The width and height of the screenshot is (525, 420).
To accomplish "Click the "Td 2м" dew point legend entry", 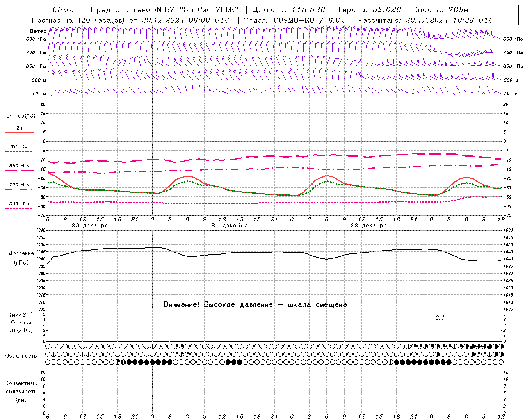I will pyautogui.click(x=19, y=147).
